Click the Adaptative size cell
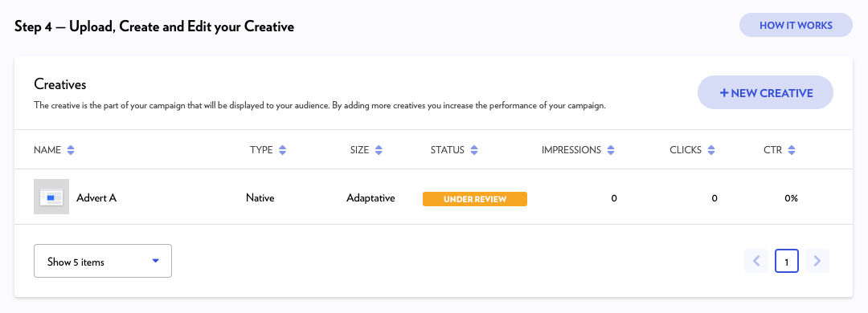This screenshot has height=313, width=868. click(x=371, y=197)
